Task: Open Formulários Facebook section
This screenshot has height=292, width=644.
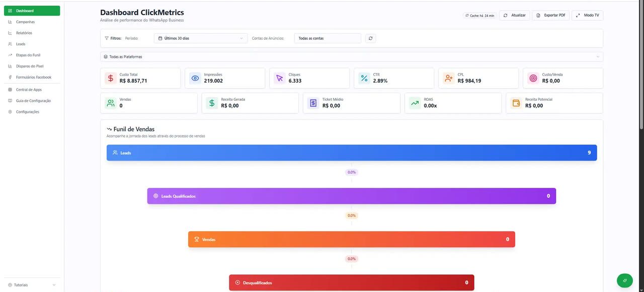Action: pos(32,77)
